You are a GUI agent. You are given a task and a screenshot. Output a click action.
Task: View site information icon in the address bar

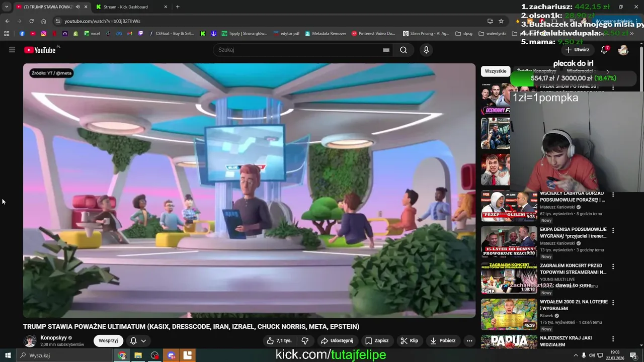tap(58, 21)
